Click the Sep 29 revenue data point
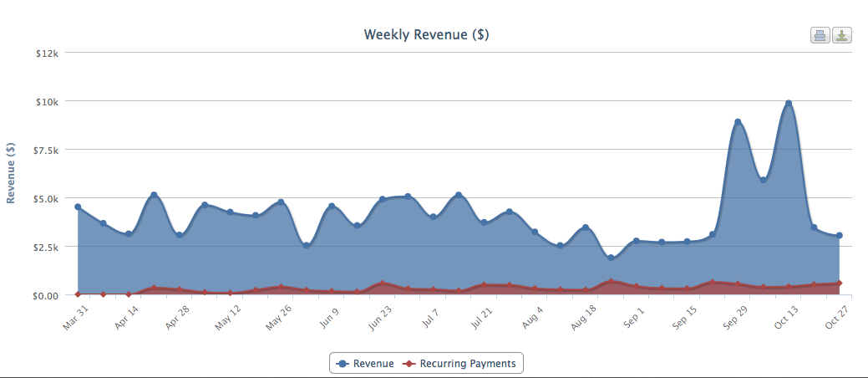The width and height of the screenshot is (868, 378). (x=738, y=122)
